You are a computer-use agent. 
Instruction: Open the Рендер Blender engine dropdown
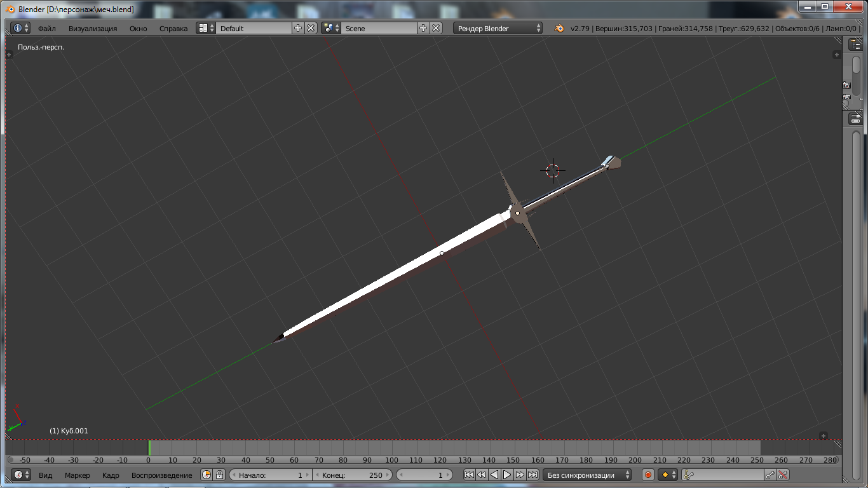tap(498, 28)
